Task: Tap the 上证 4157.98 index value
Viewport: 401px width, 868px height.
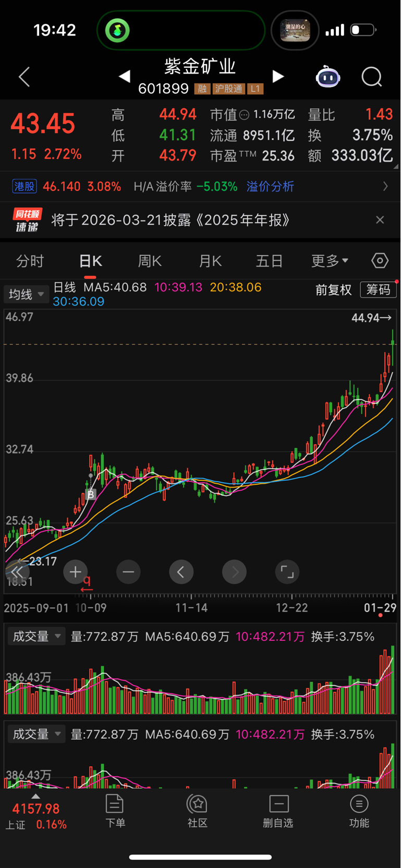Action: pyautogui.click(x=36, y=809)
